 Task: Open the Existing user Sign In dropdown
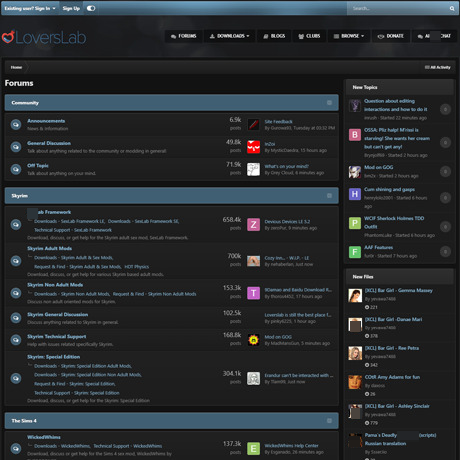(x=30, y=8)
